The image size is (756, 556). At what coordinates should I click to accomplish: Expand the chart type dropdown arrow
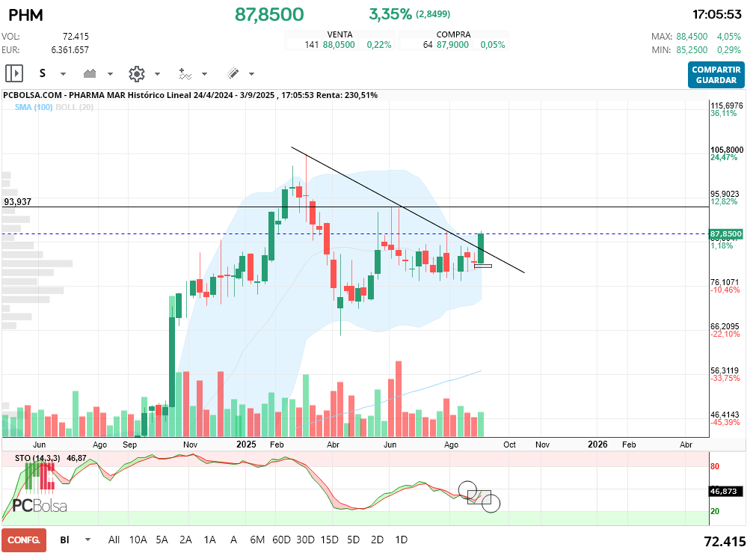pos(111,74)
